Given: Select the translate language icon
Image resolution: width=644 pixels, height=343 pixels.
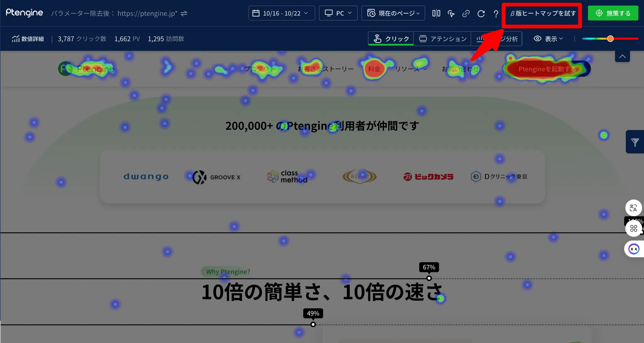Looking at the screenshot, I should pos(634,208).
